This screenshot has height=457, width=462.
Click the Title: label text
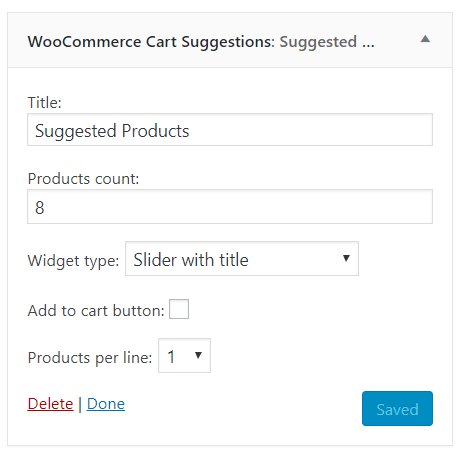coord(45,102)
